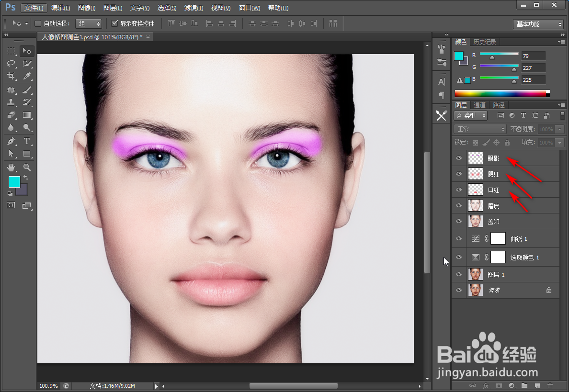This screenshot has width=569, height=392.
Task: Toggle the Auto-Select checkbox
Action: (x=37, y=23)
